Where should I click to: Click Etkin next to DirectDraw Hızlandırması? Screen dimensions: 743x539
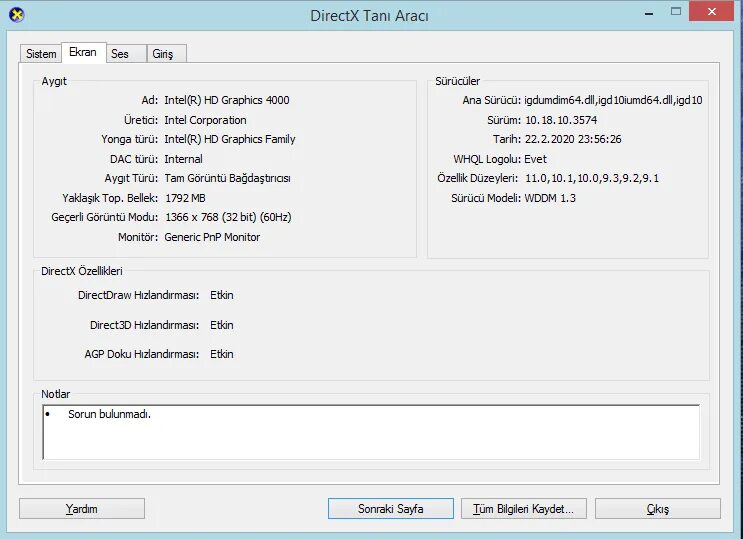tap(222, 295)
